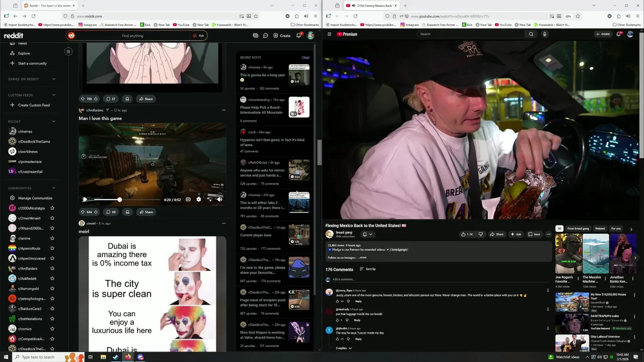This screenshot has width=644, height=362.
Task: Open Reddit chat icon
Action: pos(266,36)
